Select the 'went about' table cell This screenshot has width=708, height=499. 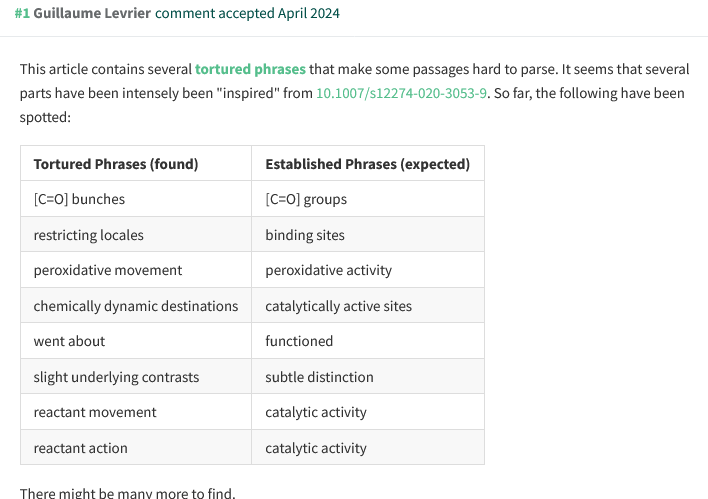[x=69, y=341]
